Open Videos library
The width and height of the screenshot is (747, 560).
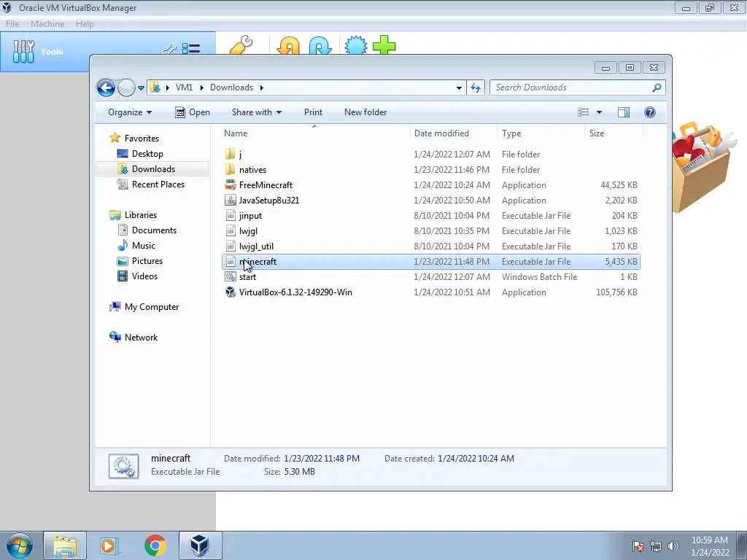click(144, 276)
